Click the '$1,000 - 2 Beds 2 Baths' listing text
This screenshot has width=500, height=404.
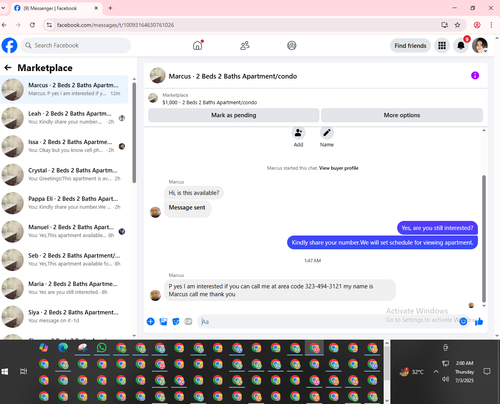pos(210,102)
